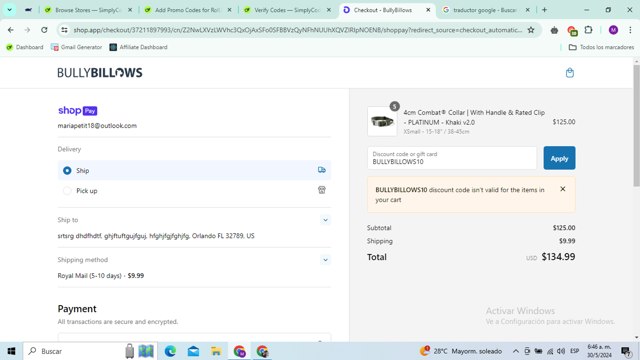The height and width of the screenshot is (360, 640).
Task: Click the page vertical scrollbar
Action: click(x=636, y=126)
